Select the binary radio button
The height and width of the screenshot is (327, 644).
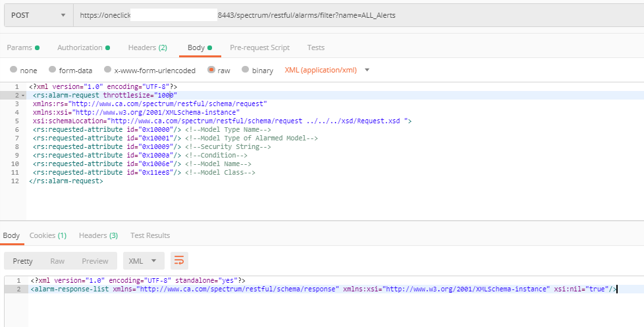(245, 69)
